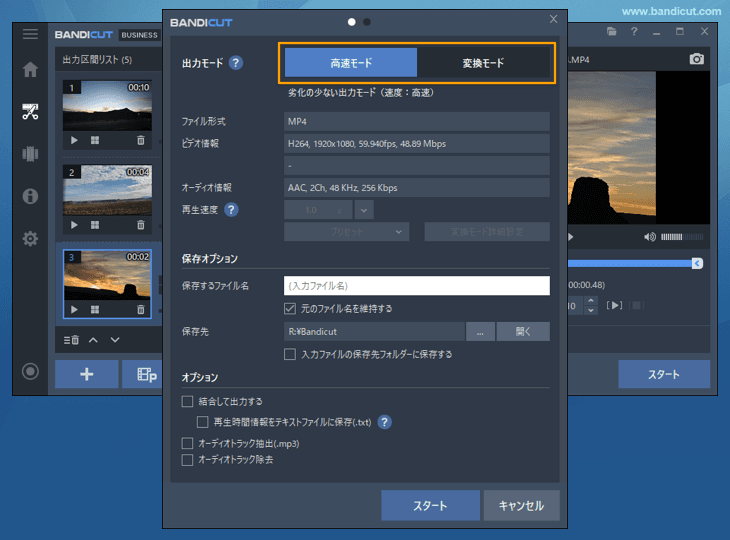Viewport: 730px width, 540px height.
Task: Enable オーディオトラック除去 checkbox
Action: pos(187,460)
